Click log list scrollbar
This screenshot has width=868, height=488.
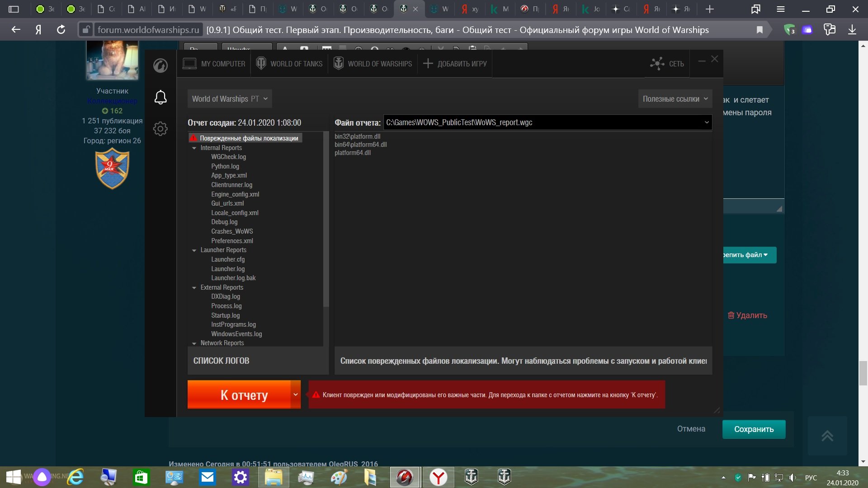pos(326,219)
